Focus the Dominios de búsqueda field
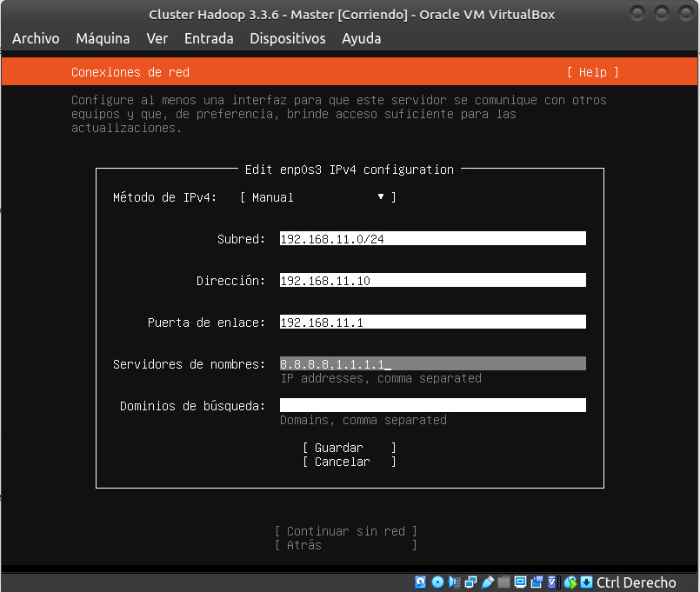Screen dimensions: 700x592 432,405
